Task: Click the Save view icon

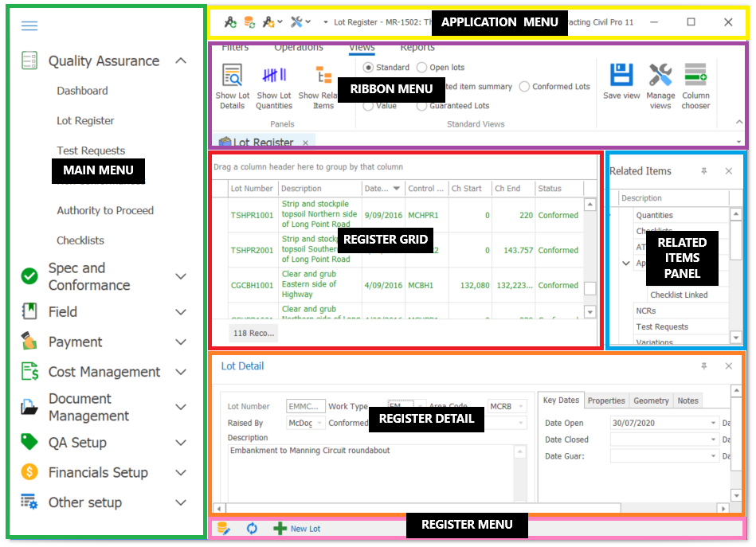Action: [x=621, y=76]
